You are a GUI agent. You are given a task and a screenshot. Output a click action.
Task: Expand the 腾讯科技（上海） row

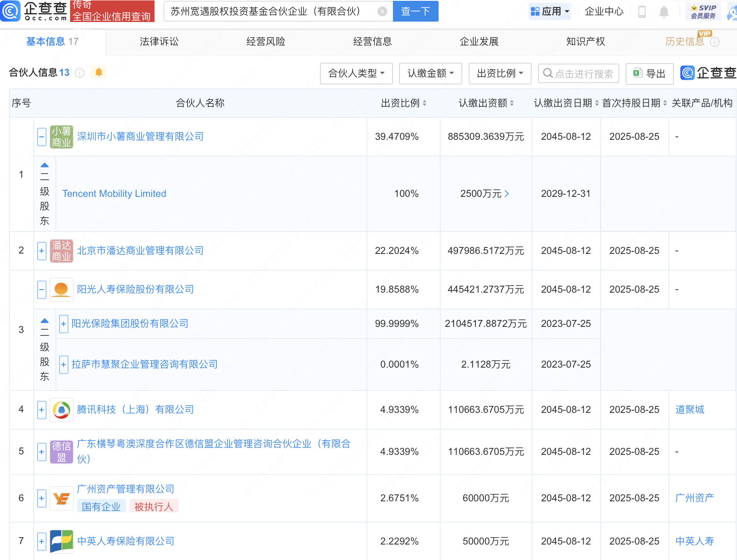pyautogui.click(x=42, y=410)
